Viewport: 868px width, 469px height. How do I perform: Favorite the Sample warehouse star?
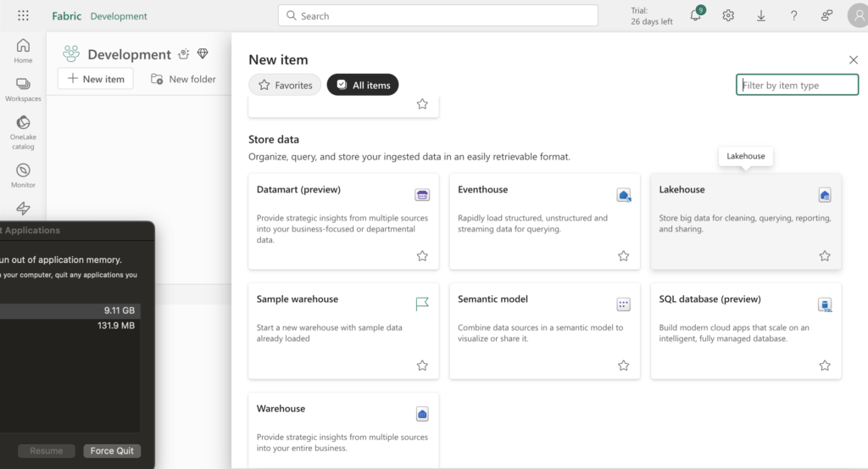click(x=422, y=366)
